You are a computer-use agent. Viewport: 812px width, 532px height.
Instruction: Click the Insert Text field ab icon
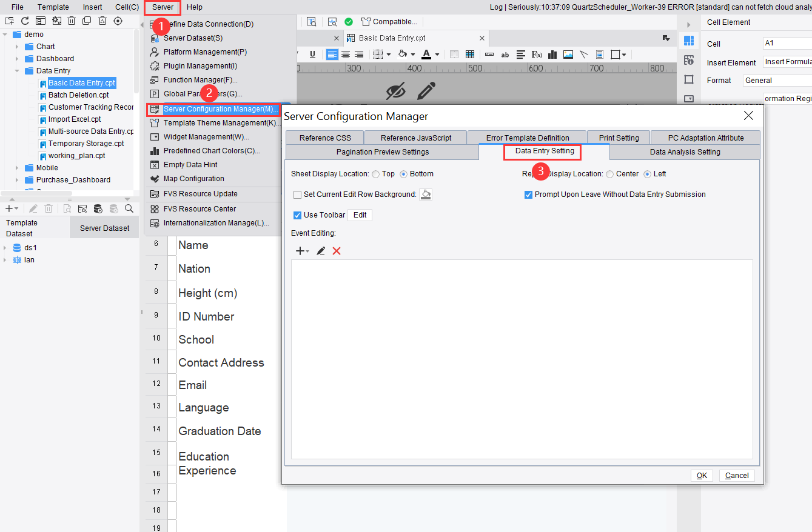(x=505, y=54)
